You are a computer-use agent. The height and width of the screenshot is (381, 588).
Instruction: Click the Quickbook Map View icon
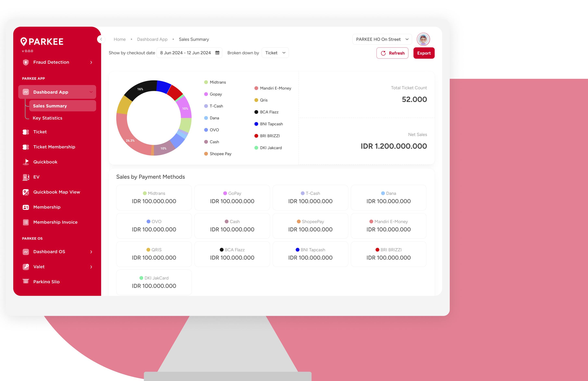pyautogui.click(x=26, y=192)
